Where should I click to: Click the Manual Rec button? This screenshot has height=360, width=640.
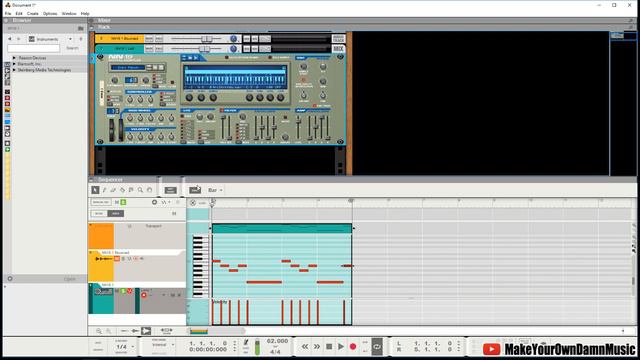tap(100, 202)
